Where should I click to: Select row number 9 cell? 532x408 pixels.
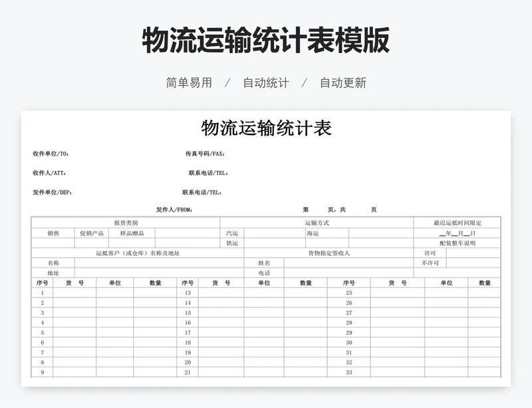pyautogui.click(x=42, y=372)
